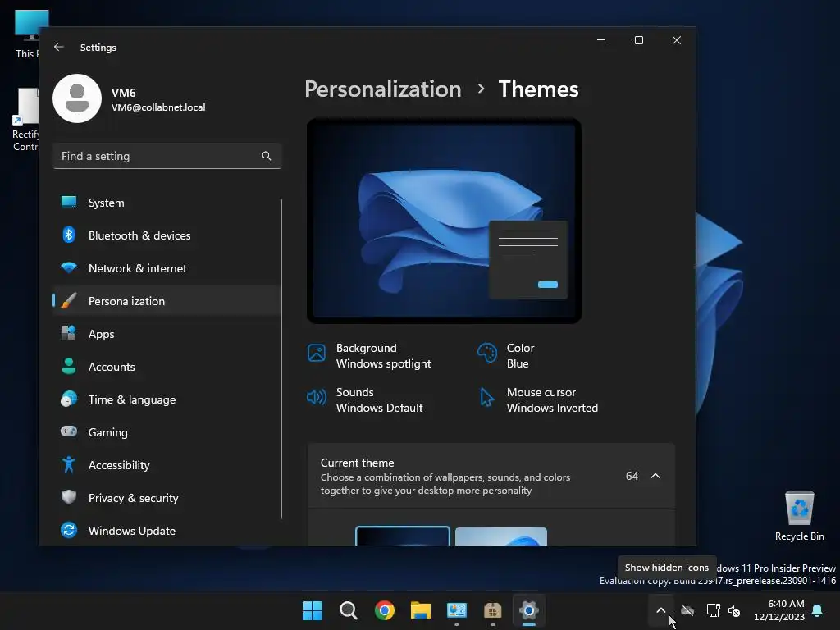
Task: Open the notification bell icon
Action: click(818, 610)
